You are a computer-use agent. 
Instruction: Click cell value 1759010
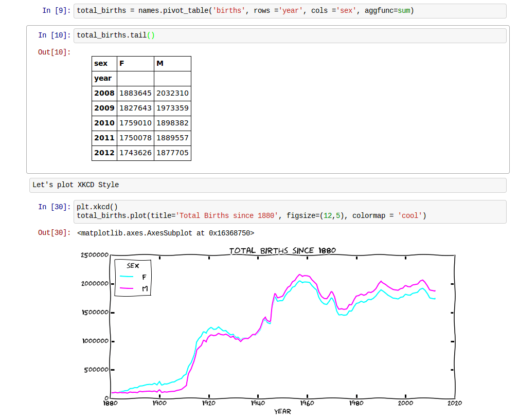135,123
